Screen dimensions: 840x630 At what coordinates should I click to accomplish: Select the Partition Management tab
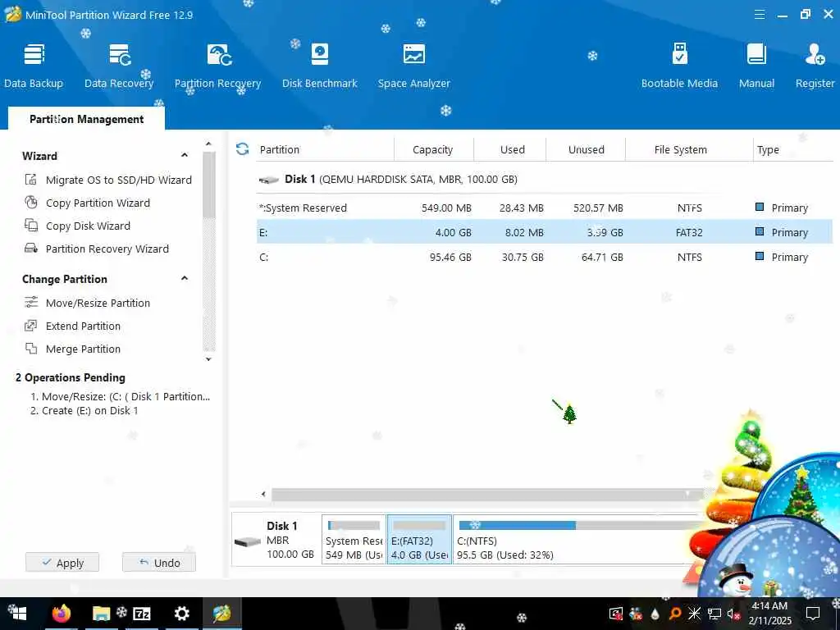86,119
